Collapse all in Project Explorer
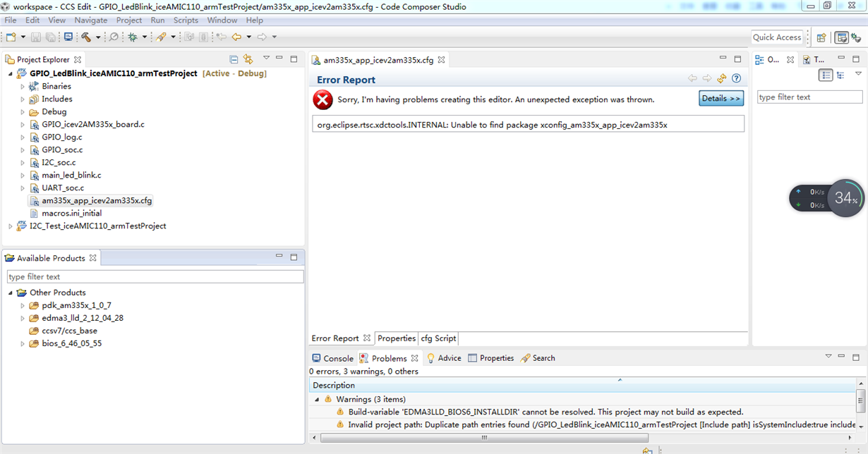 [x=234, y=60]
